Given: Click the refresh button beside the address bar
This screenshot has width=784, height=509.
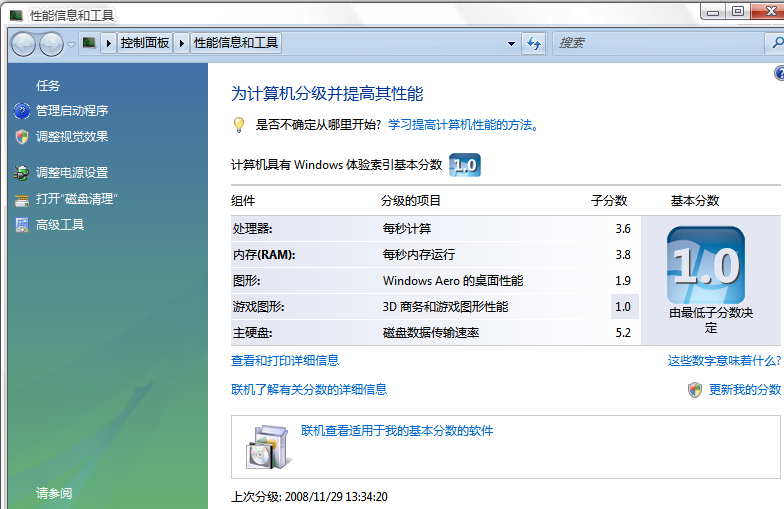Looking at the screenshot, I should [534, 43].
